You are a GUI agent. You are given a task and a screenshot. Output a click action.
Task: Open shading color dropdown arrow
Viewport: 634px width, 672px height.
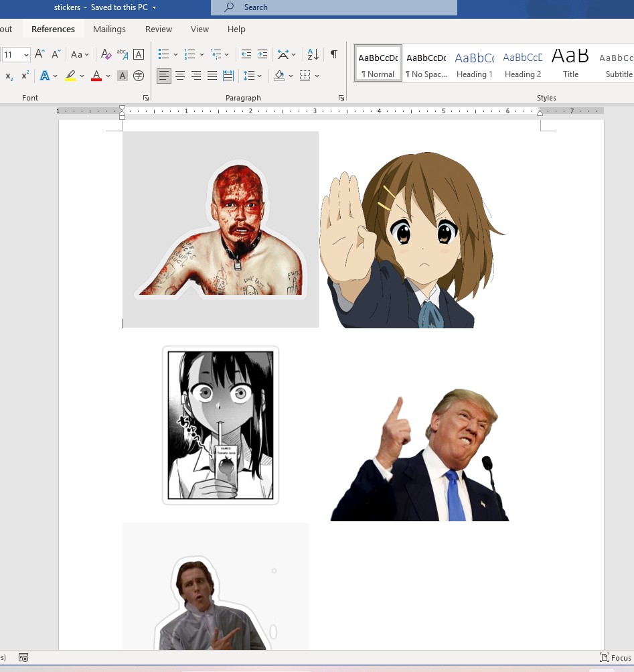[x=291, y=76]
